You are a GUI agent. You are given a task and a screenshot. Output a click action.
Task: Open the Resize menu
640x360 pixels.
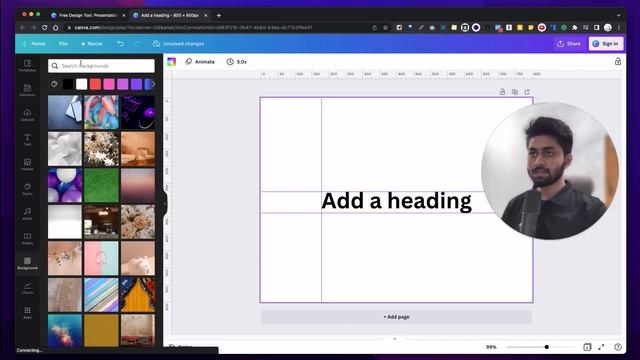92,43
